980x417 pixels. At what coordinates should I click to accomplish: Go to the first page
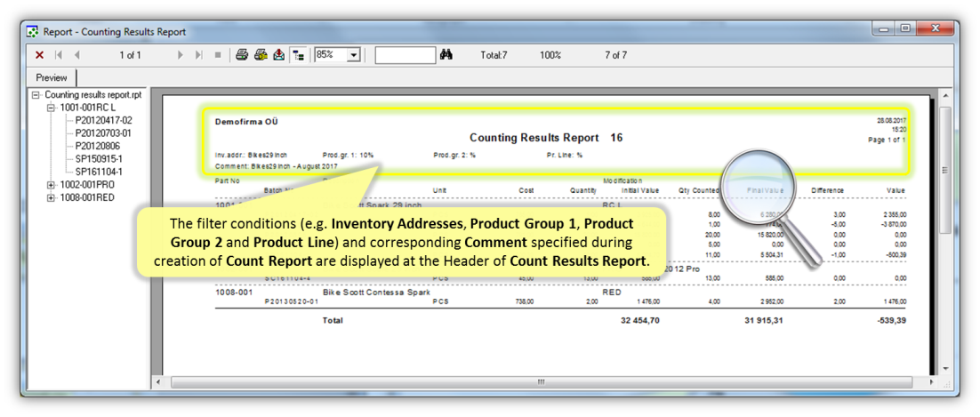58,55
